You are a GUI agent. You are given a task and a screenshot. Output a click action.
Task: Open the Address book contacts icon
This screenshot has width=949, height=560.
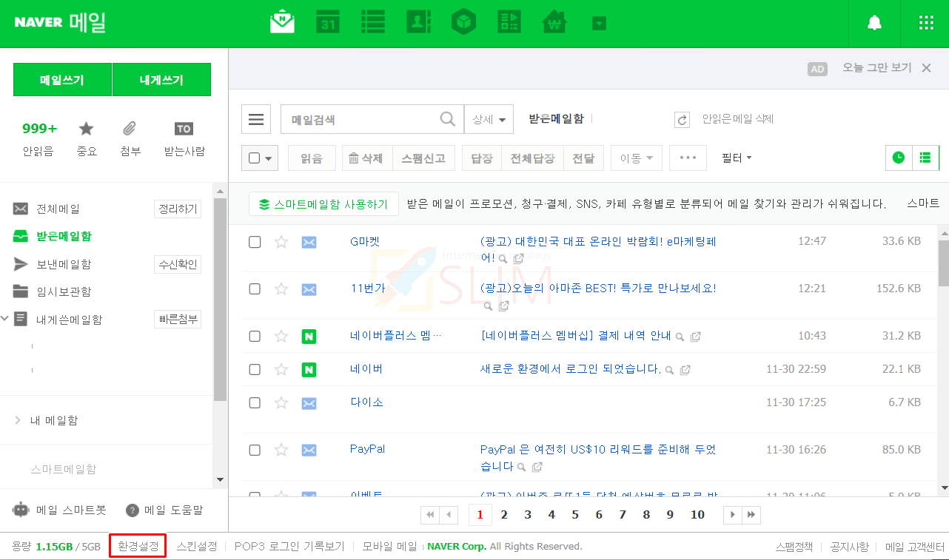point(418,22)
